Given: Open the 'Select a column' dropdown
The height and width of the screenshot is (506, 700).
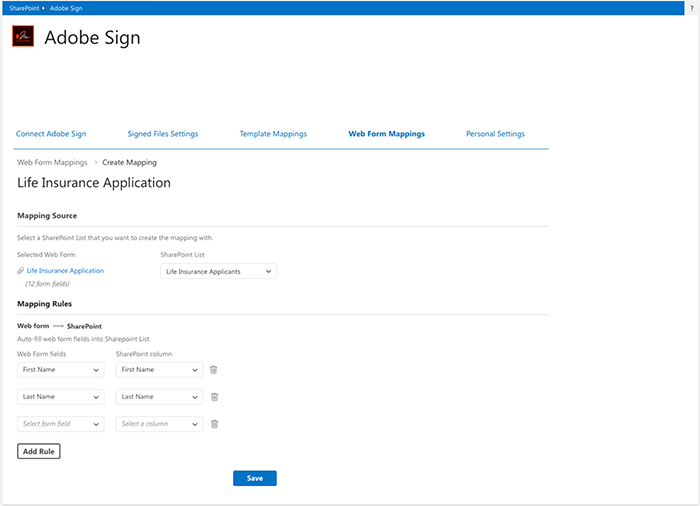Looking at the screenshot, I should [x=159, y=424].
